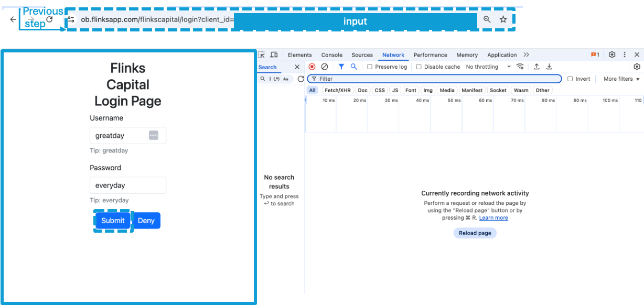Screen dimensions: 644x305
Task: Stop recording network log with red button
Action: (x=312, y=67)
